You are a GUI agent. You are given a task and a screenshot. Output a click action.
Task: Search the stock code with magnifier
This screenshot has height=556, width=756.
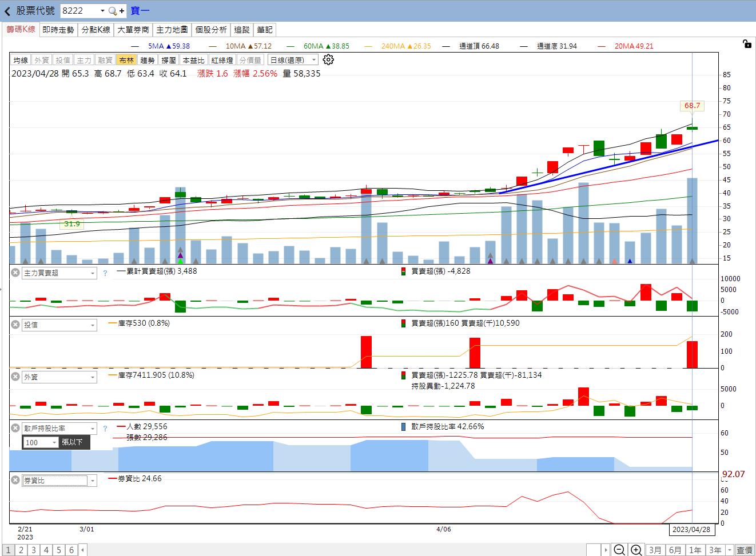tap(113, 11)
